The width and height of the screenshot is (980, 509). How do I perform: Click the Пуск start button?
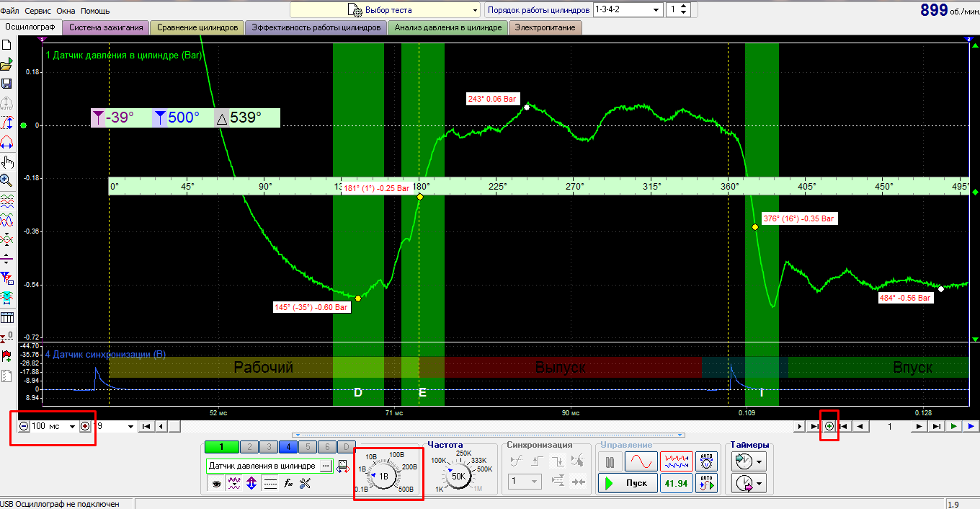pyautogui.click(x=627, y=483)
